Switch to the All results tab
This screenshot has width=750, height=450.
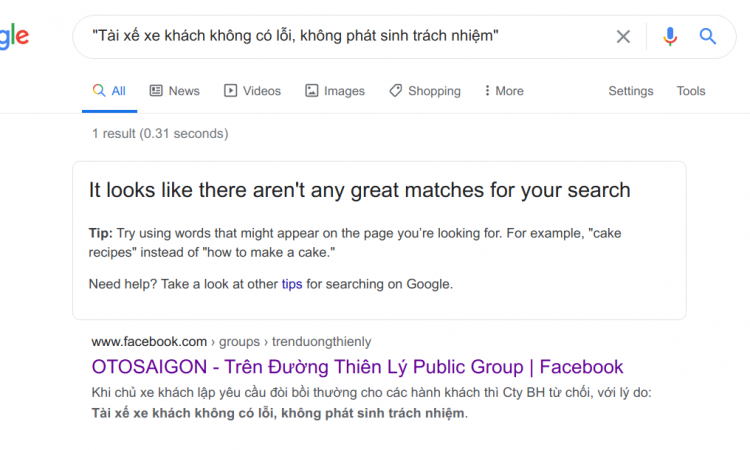point(109,91)
